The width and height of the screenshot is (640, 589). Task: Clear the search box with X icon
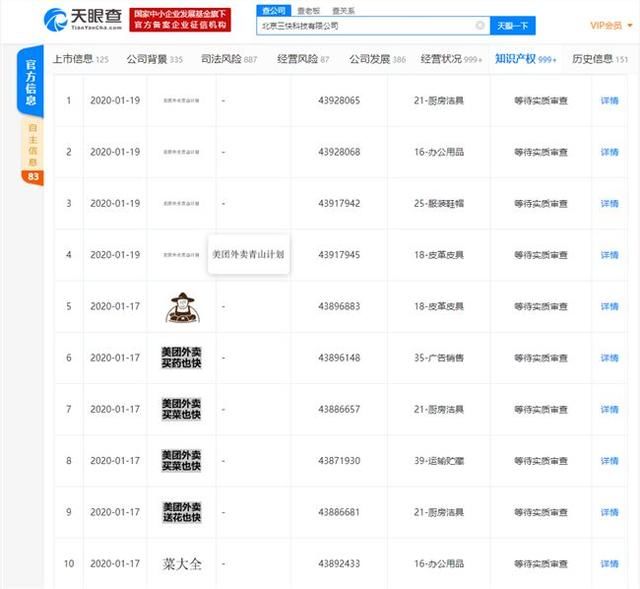[480, 25]
